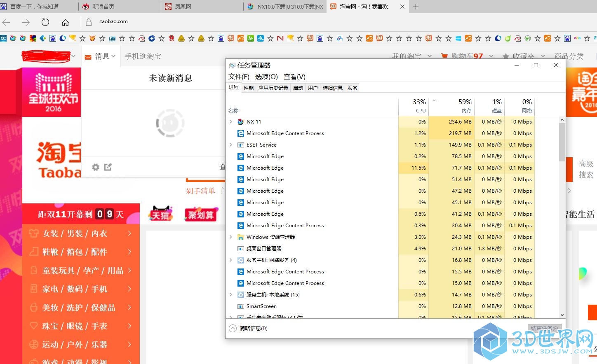Open the 选项(O) menu

tap(266, 77)
